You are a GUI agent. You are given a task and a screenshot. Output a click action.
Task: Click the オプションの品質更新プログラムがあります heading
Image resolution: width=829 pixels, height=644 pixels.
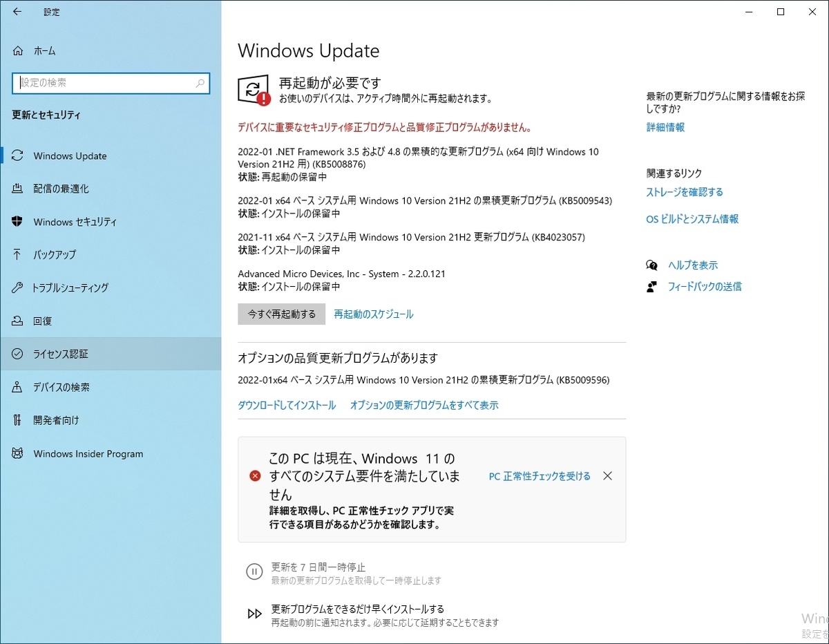[x=338, y=358]
